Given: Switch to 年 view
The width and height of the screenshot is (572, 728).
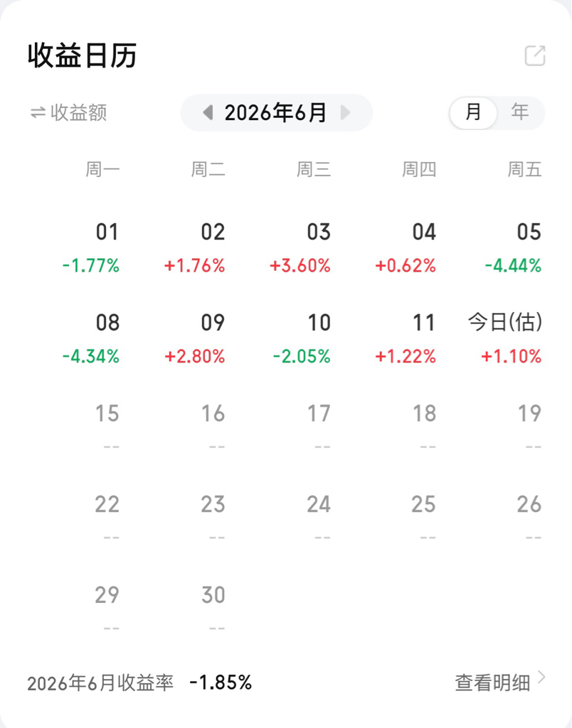Looking at the screenshot, I should pos(520,112).
